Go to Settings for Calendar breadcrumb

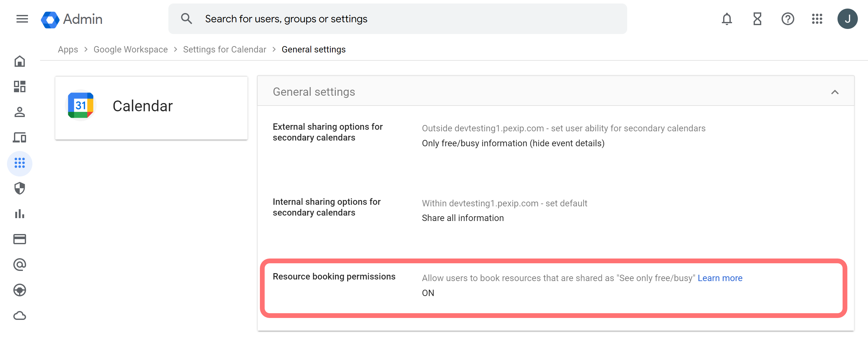click(224, 50)
